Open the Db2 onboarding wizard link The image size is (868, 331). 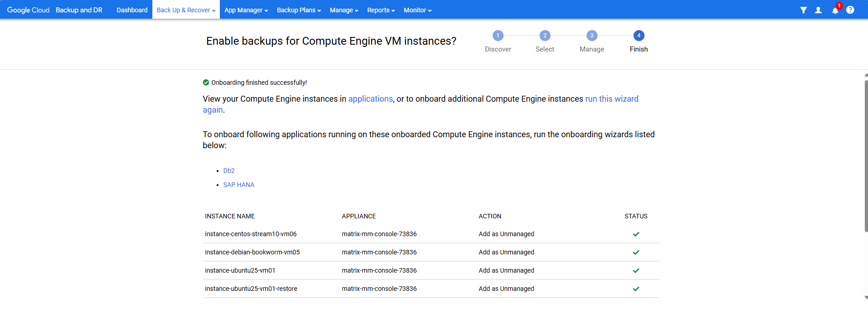229,171
